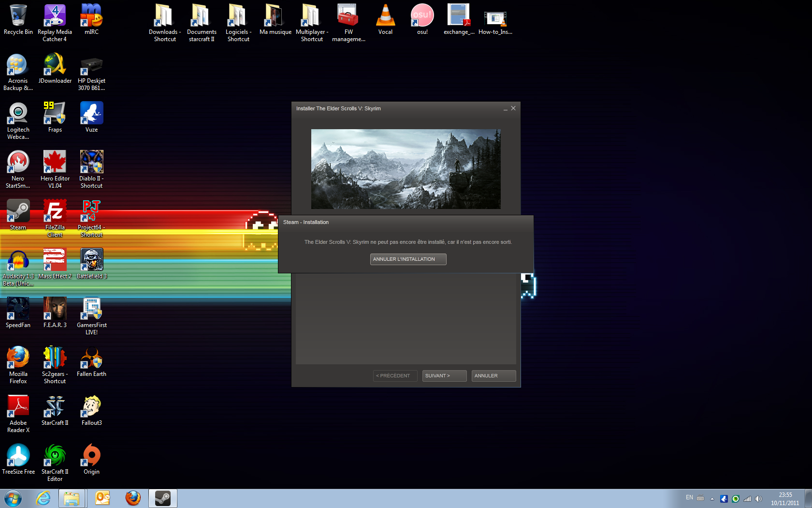Select the Hero Editor V1.04 icon
The image size is (812, 508).
click(55, 170)
